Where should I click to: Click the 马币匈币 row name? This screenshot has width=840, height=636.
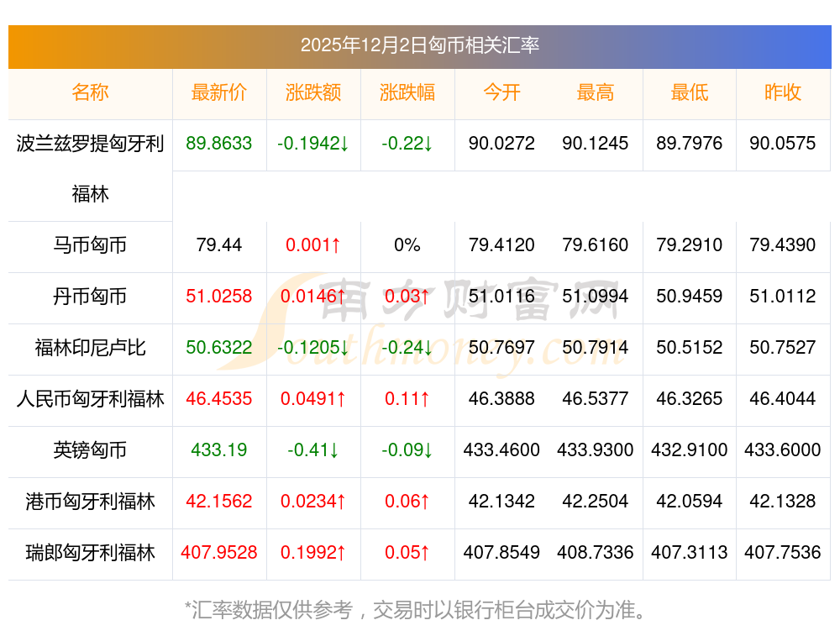pos(90,245)
